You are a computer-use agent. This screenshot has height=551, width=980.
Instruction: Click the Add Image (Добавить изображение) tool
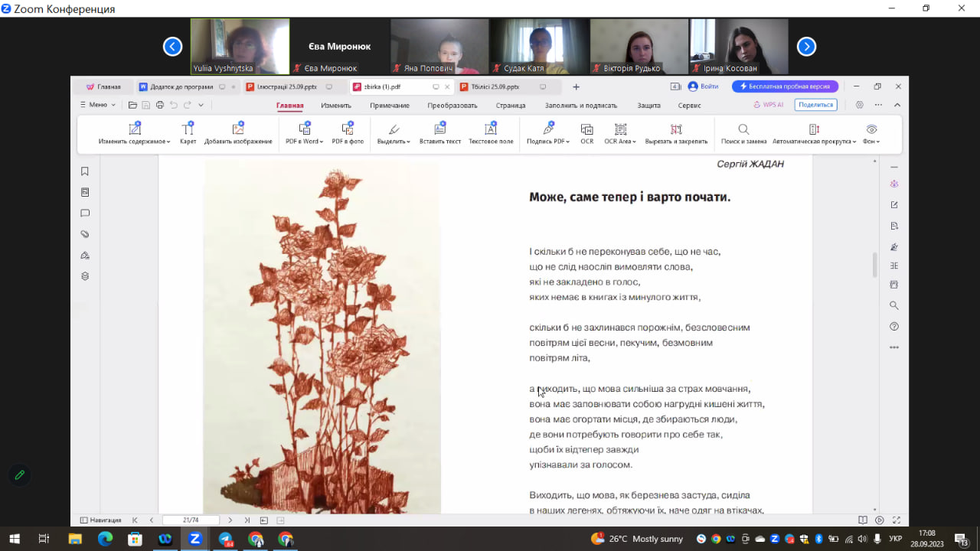[x=238, y=130]
